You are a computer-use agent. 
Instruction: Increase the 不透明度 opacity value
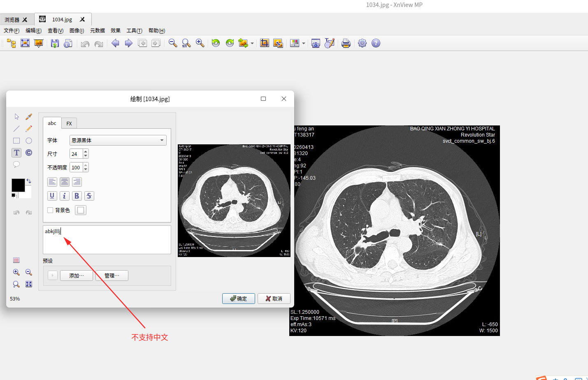pyautogui.click(x=86, y=165)
